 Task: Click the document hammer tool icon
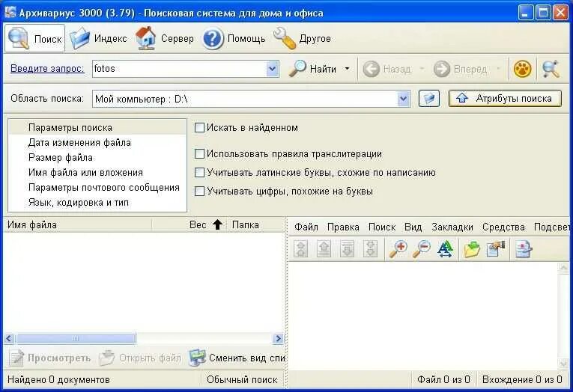(x=496, y=249)
